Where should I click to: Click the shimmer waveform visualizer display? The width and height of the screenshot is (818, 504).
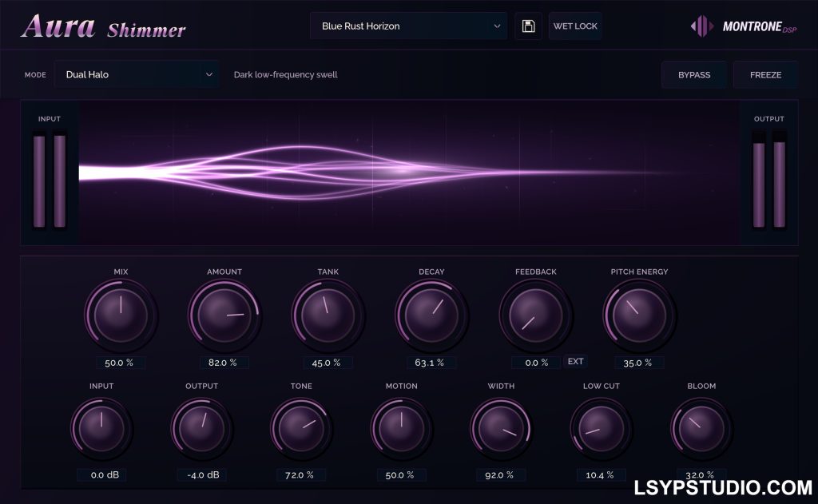(x=410, y=173)
